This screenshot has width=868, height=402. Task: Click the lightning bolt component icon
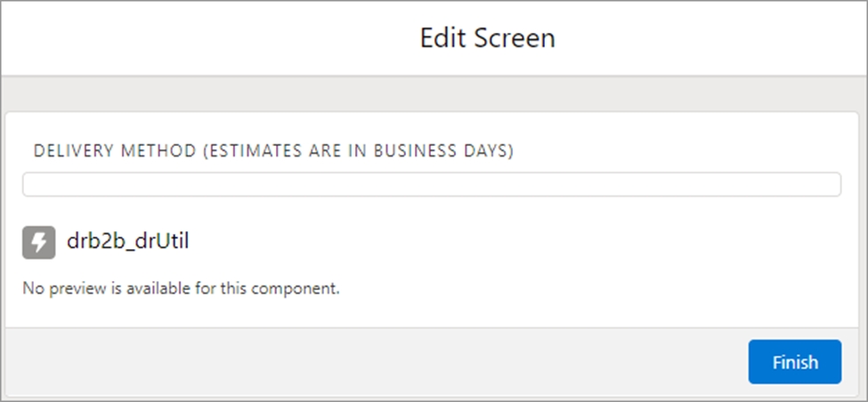[38, 242]
